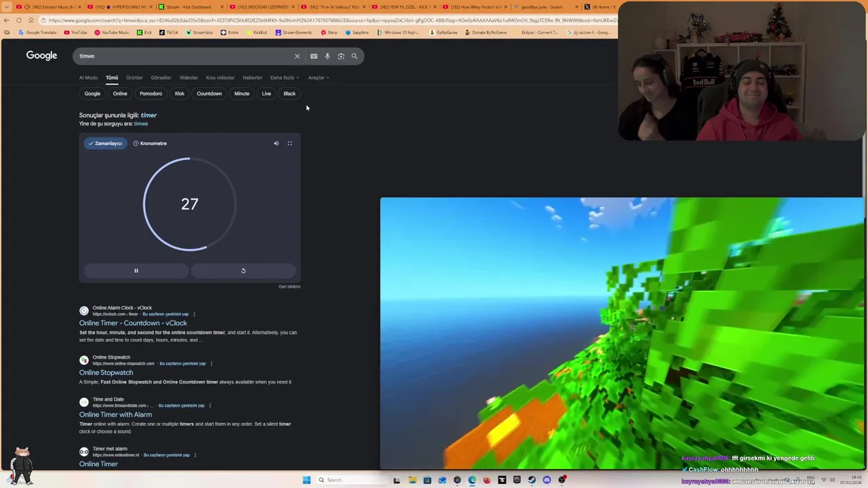
Task: Select the Görseller search tab
Action: (161, 78)
